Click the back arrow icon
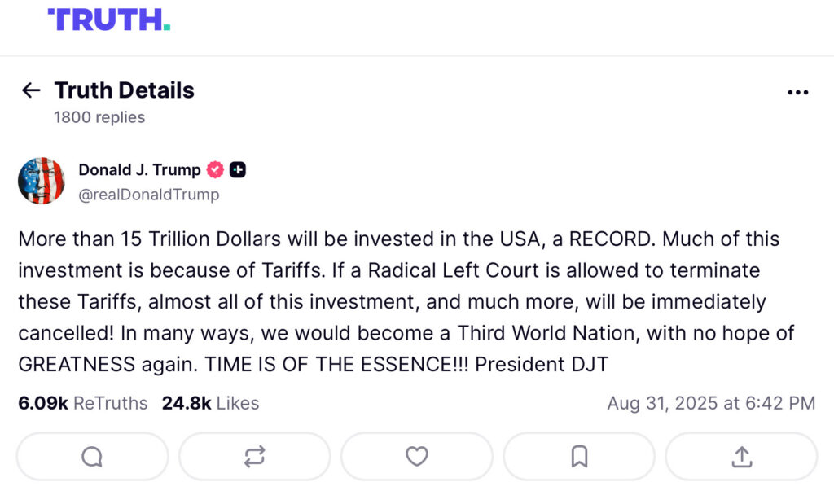This screenshot has height=504, width=834. (31, 90)
